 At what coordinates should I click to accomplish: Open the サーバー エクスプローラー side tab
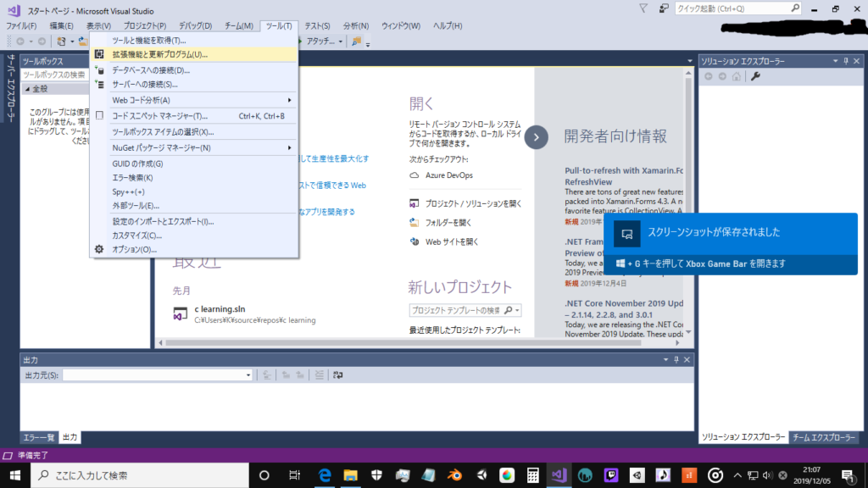(x=10, y=88)
